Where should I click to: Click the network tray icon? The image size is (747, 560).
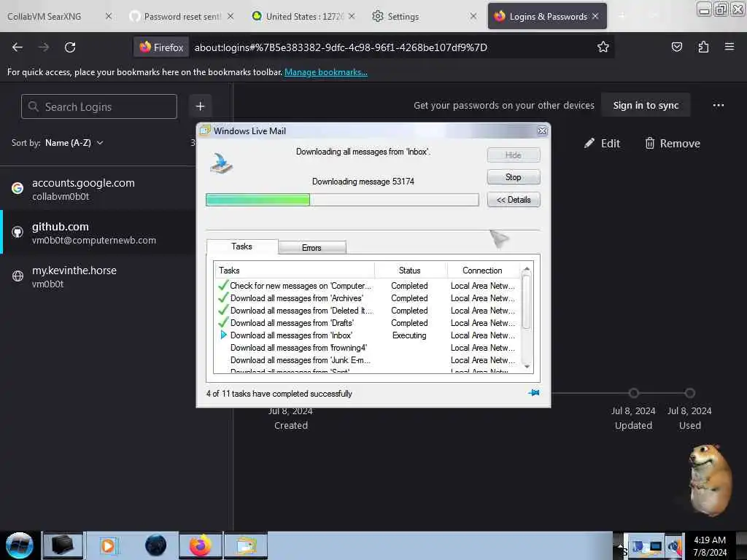click(x=654, y=547)
